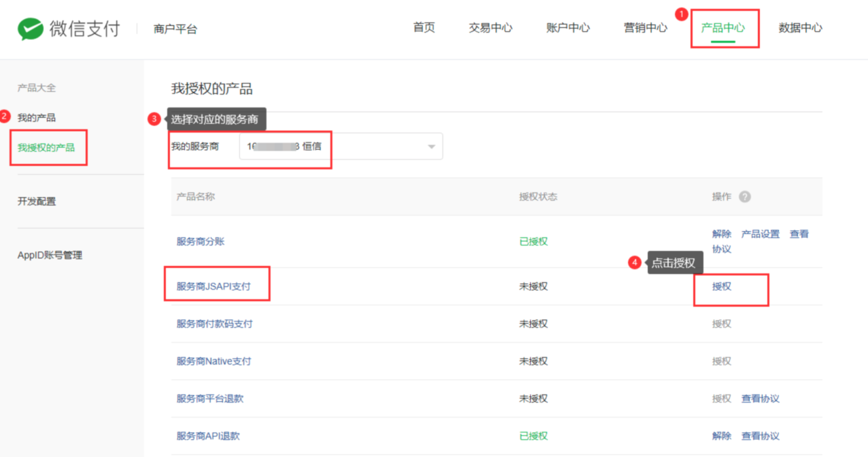This screenshot has width=868, height=457.
Task: Click 已授权 status of 服务商分账
Action: click(534, 241)
